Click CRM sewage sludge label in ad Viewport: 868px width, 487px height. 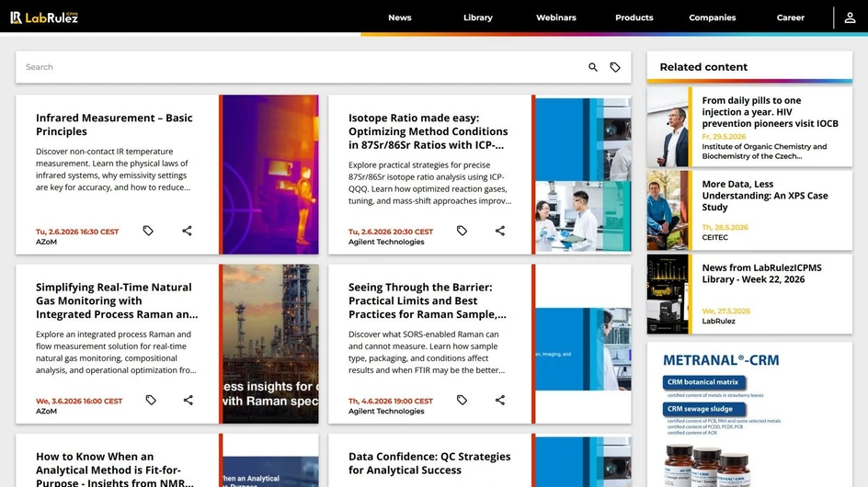[704, 409]
